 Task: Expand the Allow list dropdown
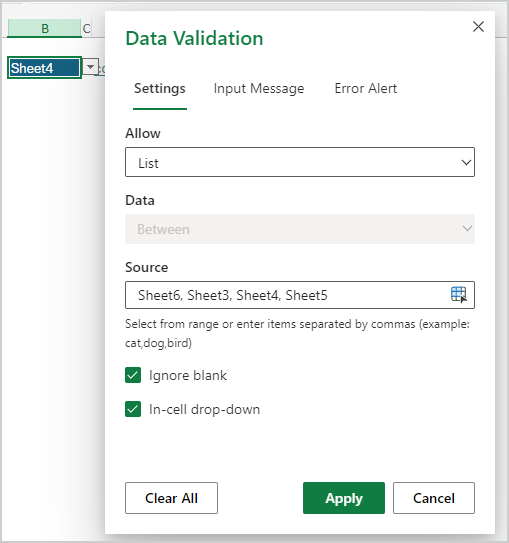[x=300, y=162]
